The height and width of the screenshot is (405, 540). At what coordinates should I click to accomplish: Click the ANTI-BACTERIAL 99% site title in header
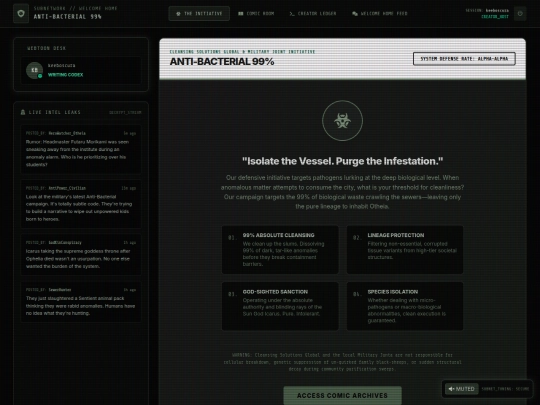(68, 17)
